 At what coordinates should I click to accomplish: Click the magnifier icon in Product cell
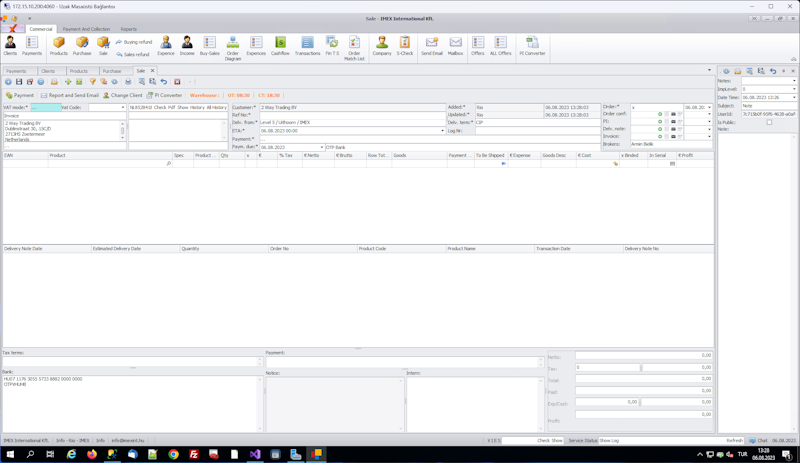pos(168,163)
